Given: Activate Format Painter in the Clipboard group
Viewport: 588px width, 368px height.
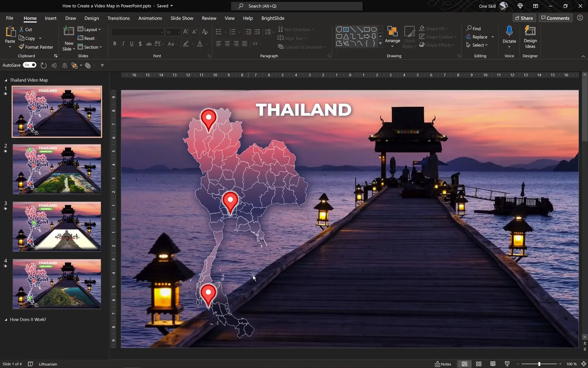Looking at the screenshot, I should coord(36,47).
